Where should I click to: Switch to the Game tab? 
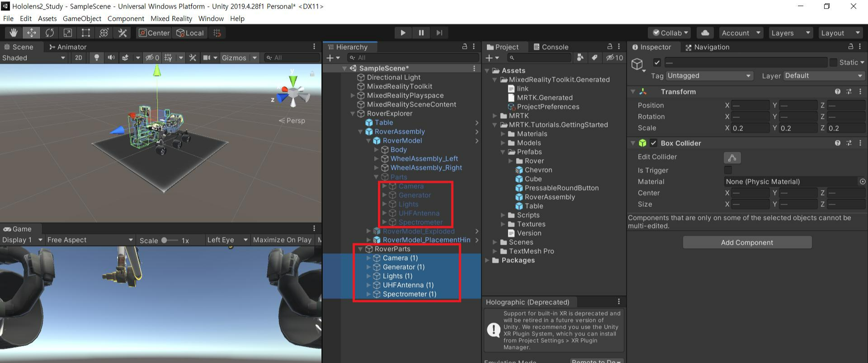tap(17, 229)
